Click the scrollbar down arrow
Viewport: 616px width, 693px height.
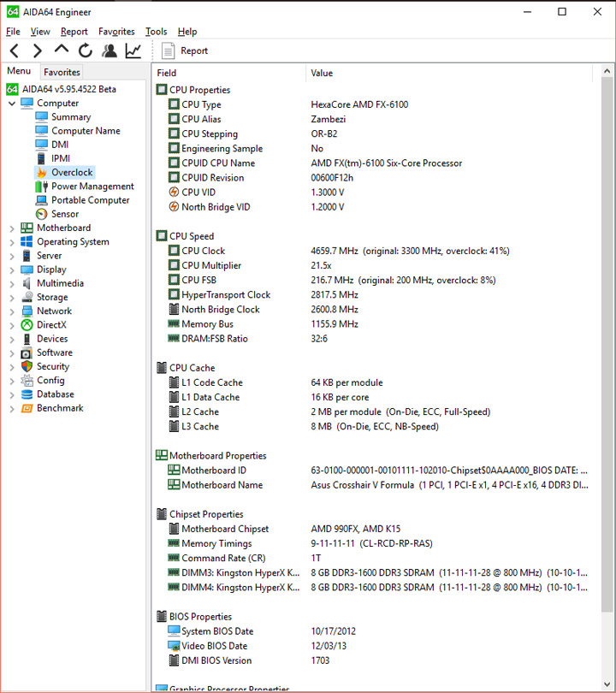(607, 684)
